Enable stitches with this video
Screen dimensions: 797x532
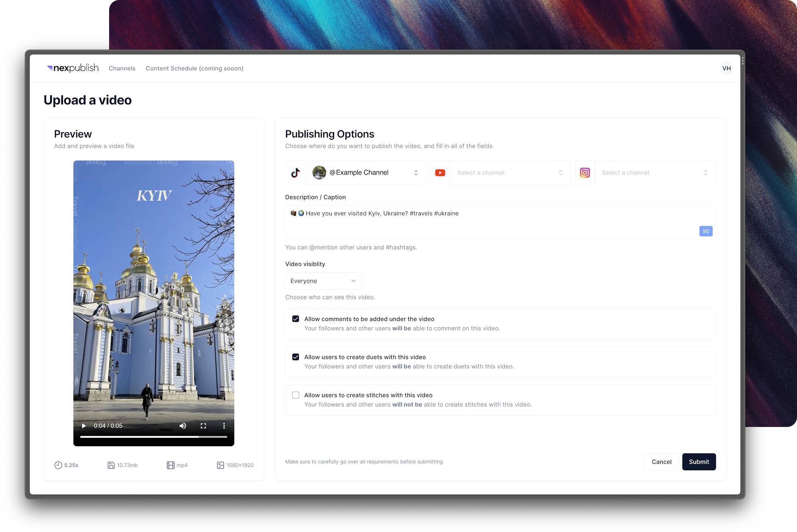(296, 395)
